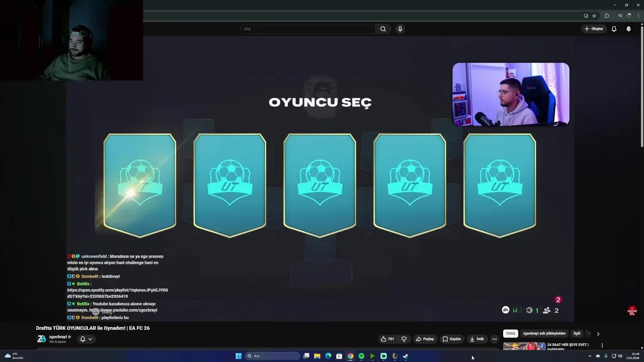
Task: Open Chrome media control icon
Action: pyautogui.click(x=620, y=16)
